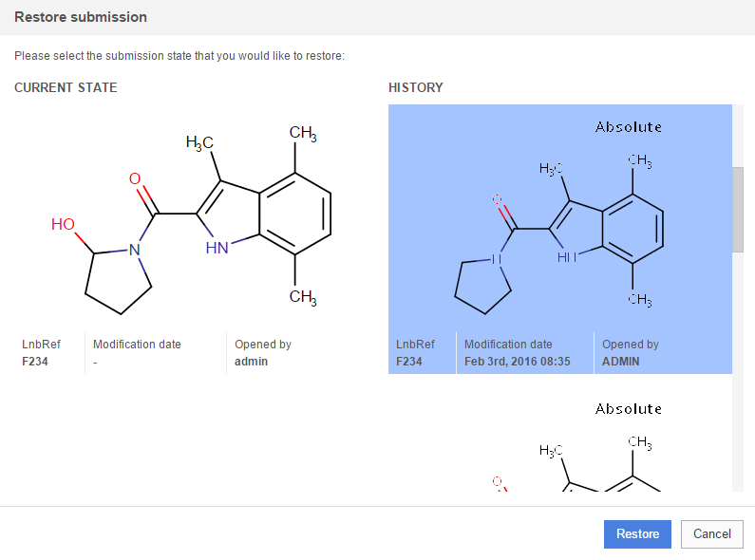Click the CURRENT STATE heading
This screenshot has width=755, height=560.
66,87
